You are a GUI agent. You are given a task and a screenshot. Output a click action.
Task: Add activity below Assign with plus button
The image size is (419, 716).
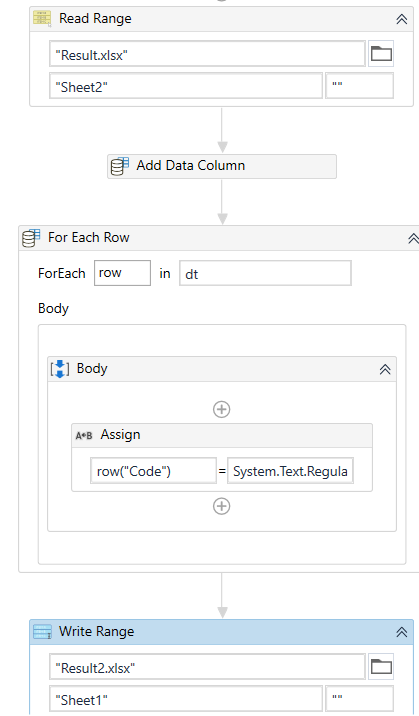pyautogui.click(x=222, y=506)
